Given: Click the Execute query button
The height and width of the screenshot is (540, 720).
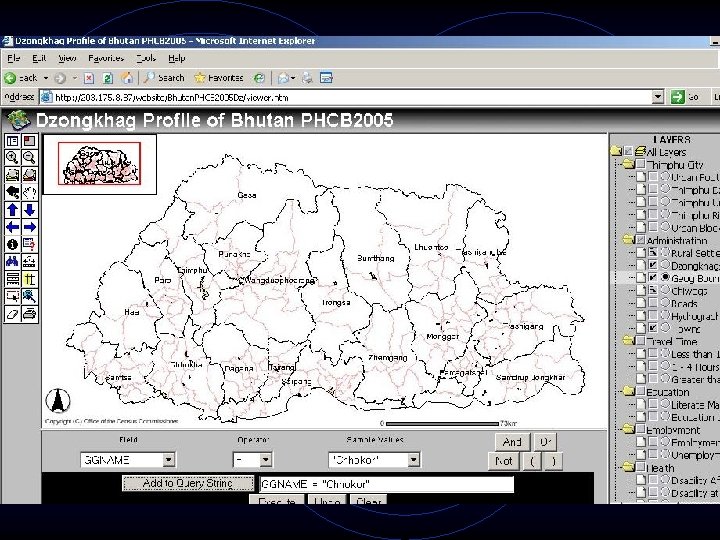Looking at the screenshot, I should [277, 500].
